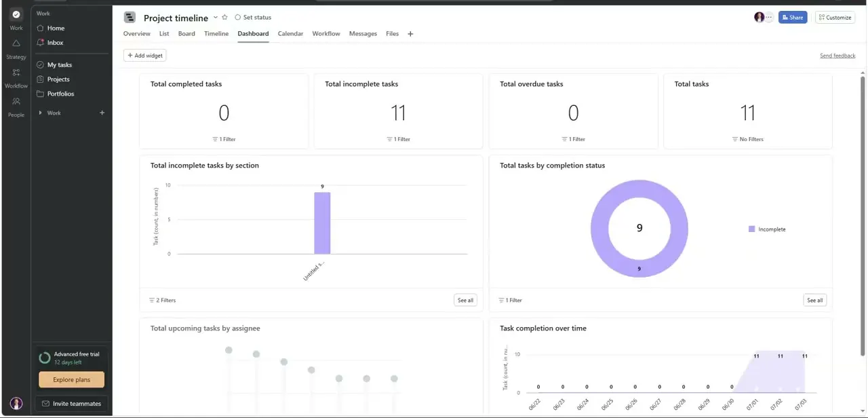Click the members overflow dots icon

click(769, 18)
